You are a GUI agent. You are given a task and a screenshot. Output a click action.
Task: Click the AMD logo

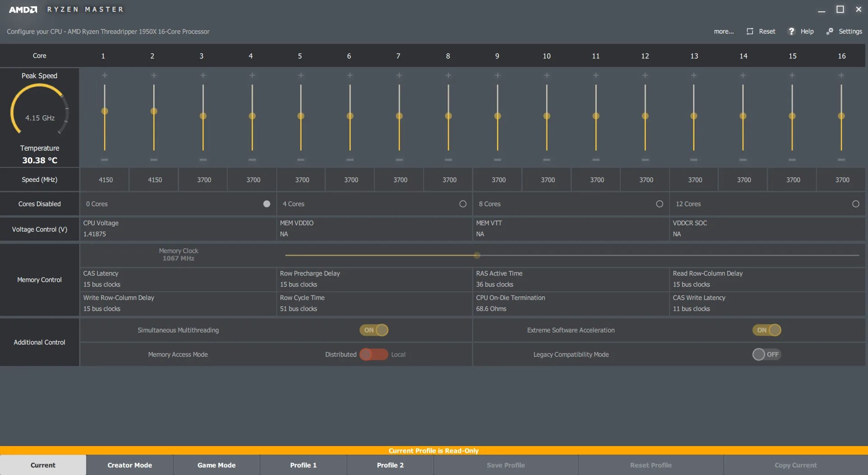(x=23, y=9)
